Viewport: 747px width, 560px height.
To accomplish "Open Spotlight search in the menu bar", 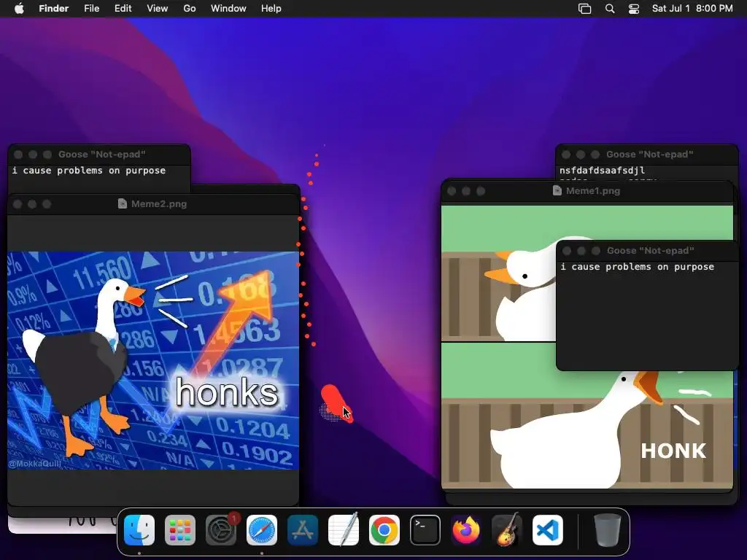I will pyautogui.click(x=610, y=9).
